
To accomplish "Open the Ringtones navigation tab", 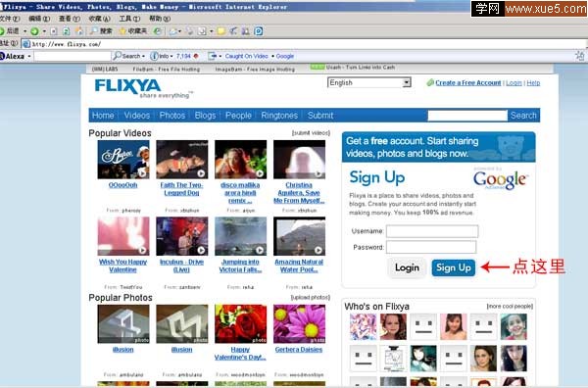I will click(279, 116).
